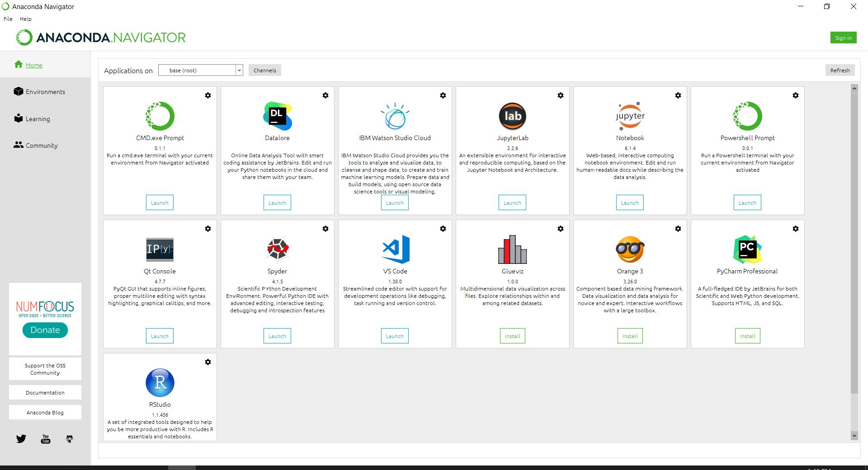Click the IPython Qt Console icon
Screen dimensions: 868x470
click(x=160, y=249)
